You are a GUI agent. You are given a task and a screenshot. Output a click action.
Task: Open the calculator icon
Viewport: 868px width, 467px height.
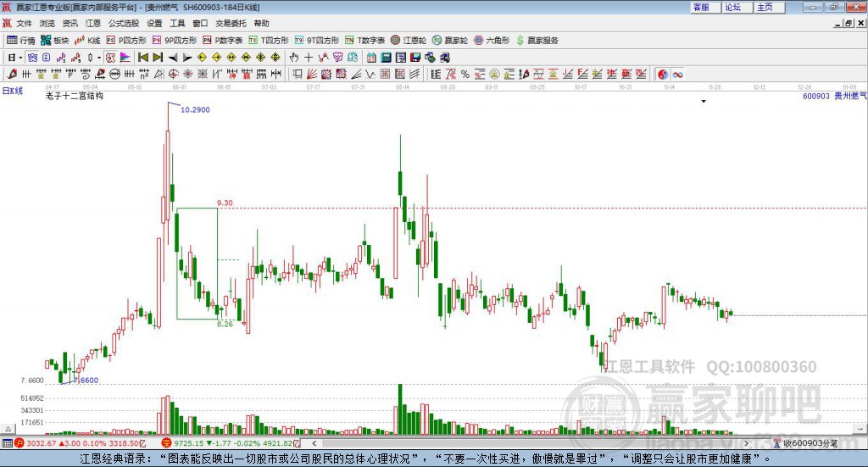tap(387, 58)
